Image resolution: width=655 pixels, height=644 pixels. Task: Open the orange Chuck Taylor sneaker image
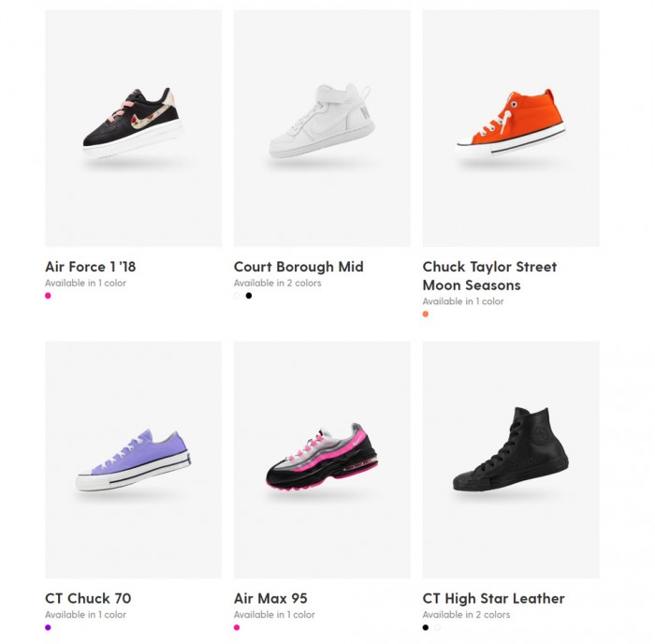(511, 128)
